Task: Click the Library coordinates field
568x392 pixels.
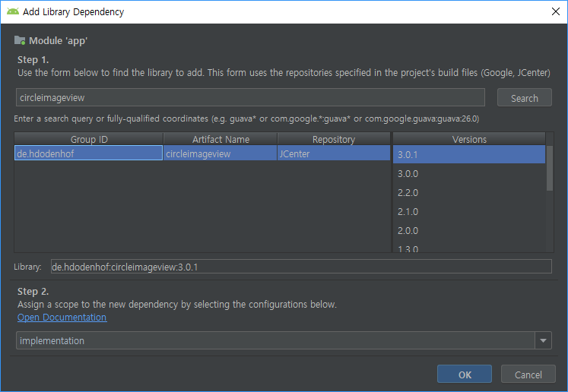Action: coord(301,267)
